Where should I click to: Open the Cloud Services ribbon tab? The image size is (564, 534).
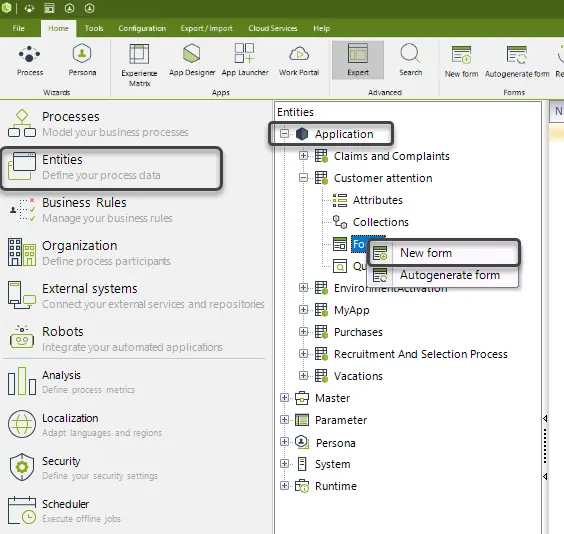coord(273,28)
